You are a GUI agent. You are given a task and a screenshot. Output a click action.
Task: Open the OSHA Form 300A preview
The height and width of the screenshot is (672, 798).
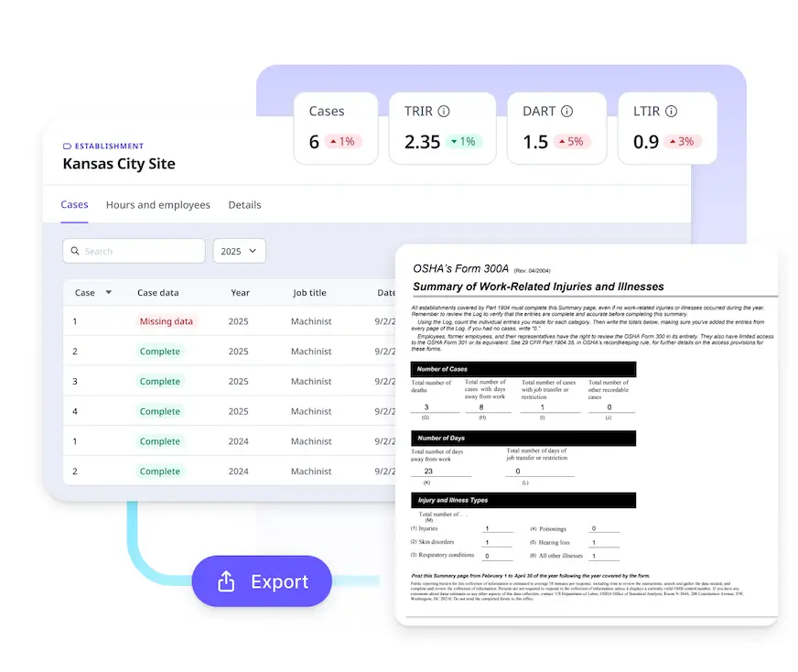587,435
